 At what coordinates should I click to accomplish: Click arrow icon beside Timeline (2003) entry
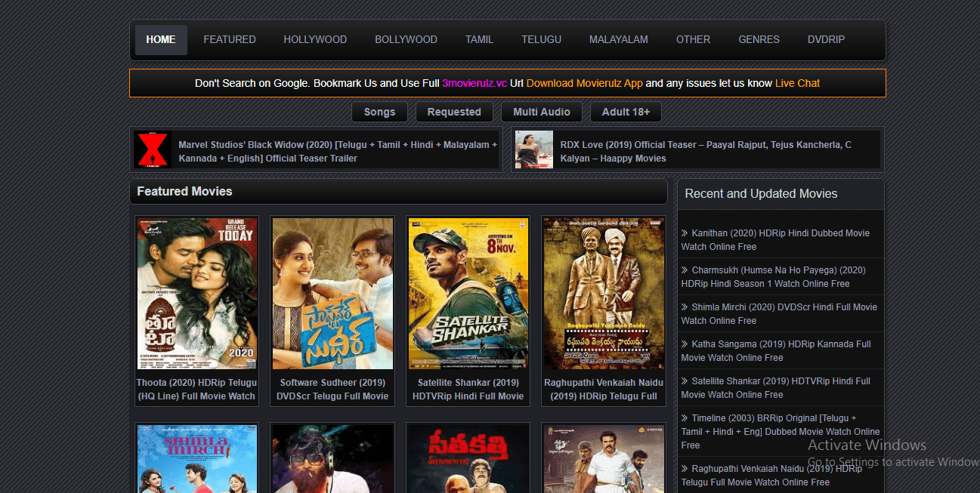click(x=685, y=418)
